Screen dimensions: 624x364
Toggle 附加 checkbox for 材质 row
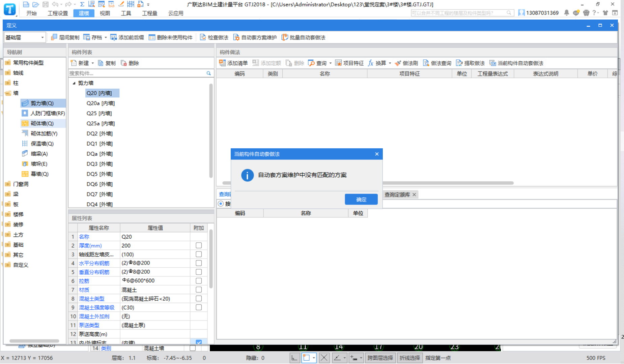click(x=199, y=290)
